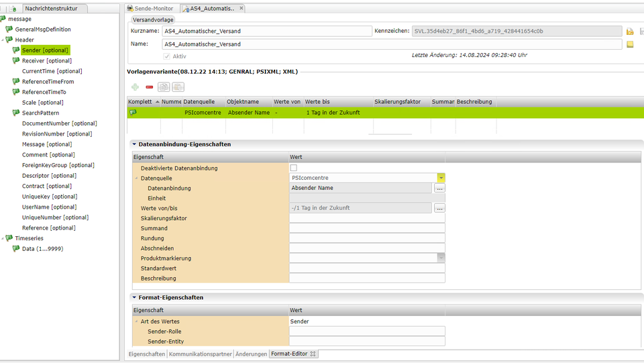The width and height of the screenshot is (644, 363).
Task: Toggle the Aktiv checkbox
Action: pyautogui.click(x=166, y=56)
